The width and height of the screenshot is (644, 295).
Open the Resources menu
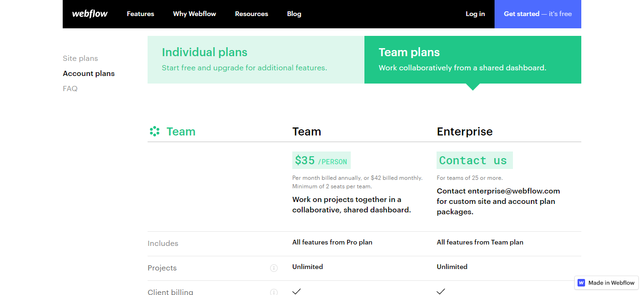251,14
